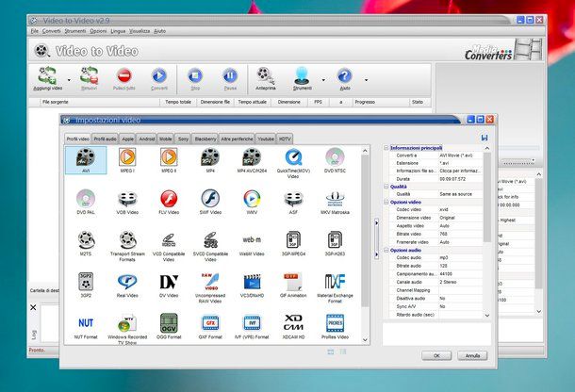Open the Youtube tab
This screenshot has height=392, width=575.
(266, 139)
